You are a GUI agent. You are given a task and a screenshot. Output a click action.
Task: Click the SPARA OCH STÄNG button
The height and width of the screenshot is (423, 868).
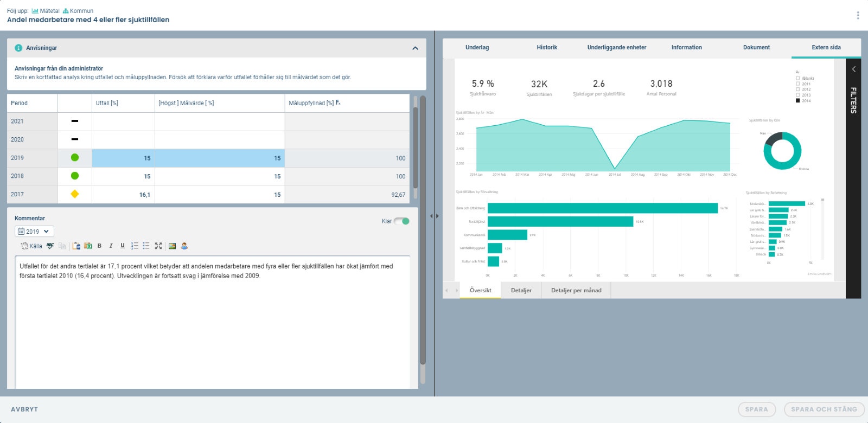pyautogui.click(x=824, y=409)
